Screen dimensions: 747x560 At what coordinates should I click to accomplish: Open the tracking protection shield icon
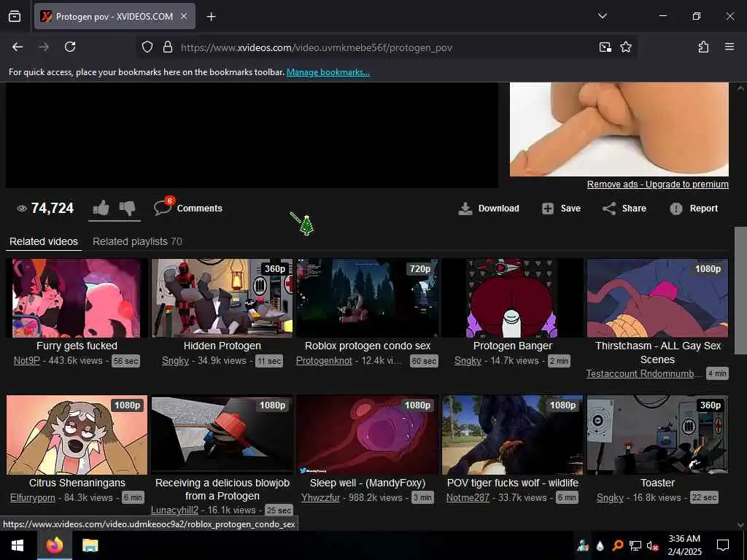[x=147, y=47]
